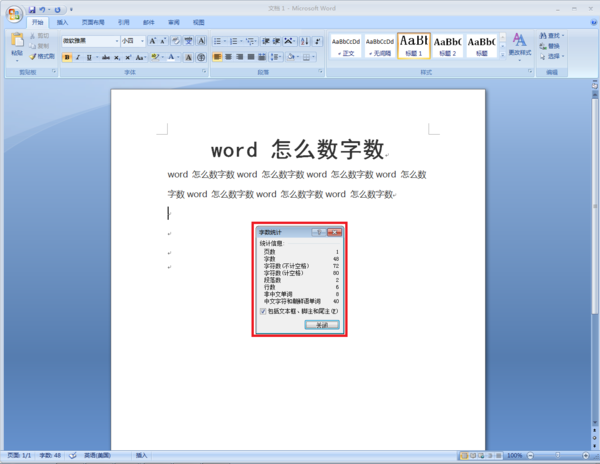Viewport: 600px width, 464px height.
Task: Open the 邮件 ribbon tab
Action: tap(149, 22)
